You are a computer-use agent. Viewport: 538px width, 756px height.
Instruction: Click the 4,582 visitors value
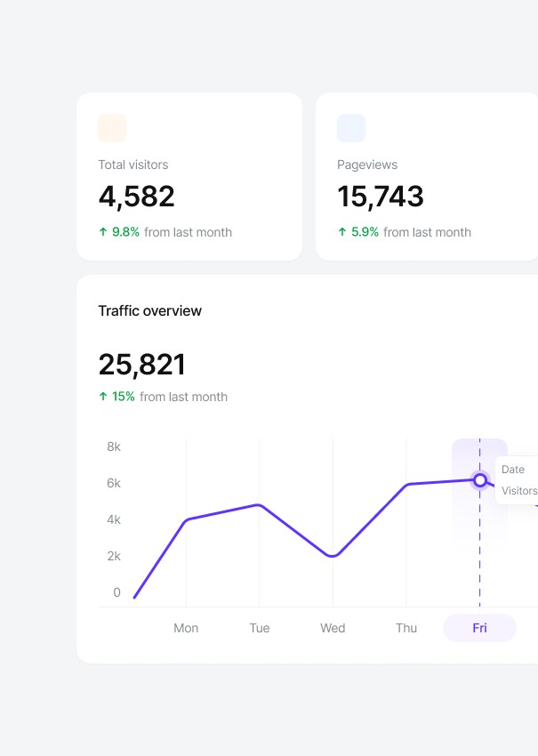[136, 197]
